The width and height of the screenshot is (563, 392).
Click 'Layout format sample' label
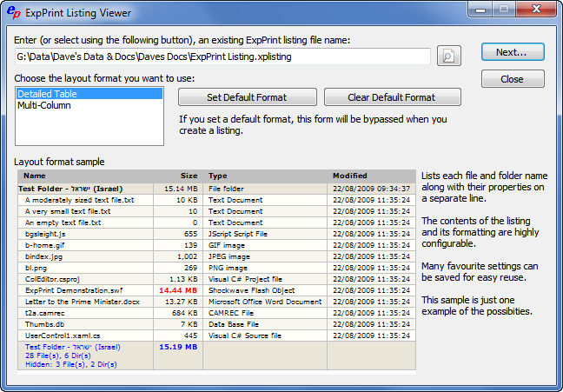[x=59, y=162]
